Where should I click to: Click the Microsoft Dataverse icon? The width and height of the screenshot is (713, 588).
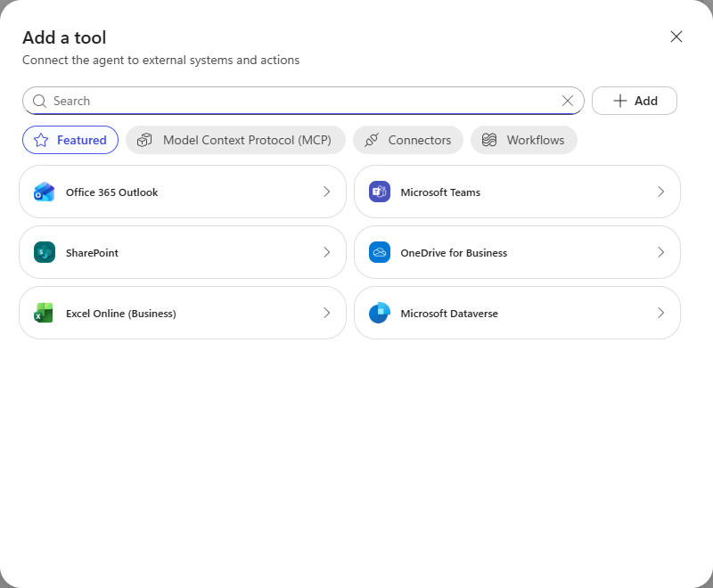380,313
